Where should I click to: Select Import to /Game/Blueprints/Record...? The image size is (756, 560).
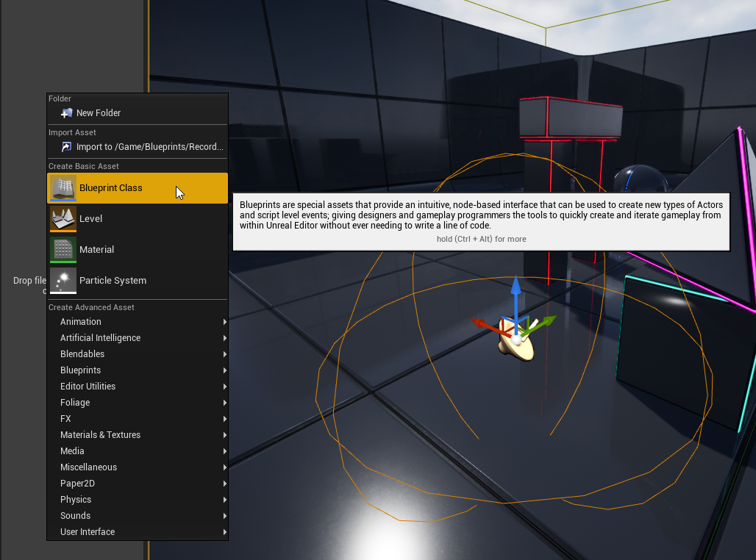tap(138, 147)
